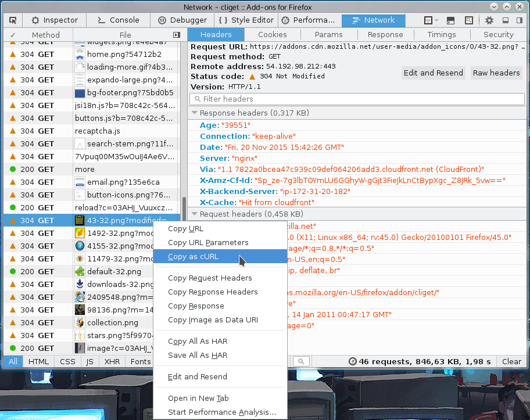
Task: Switch to the Cookies tab
Action: 272,34
